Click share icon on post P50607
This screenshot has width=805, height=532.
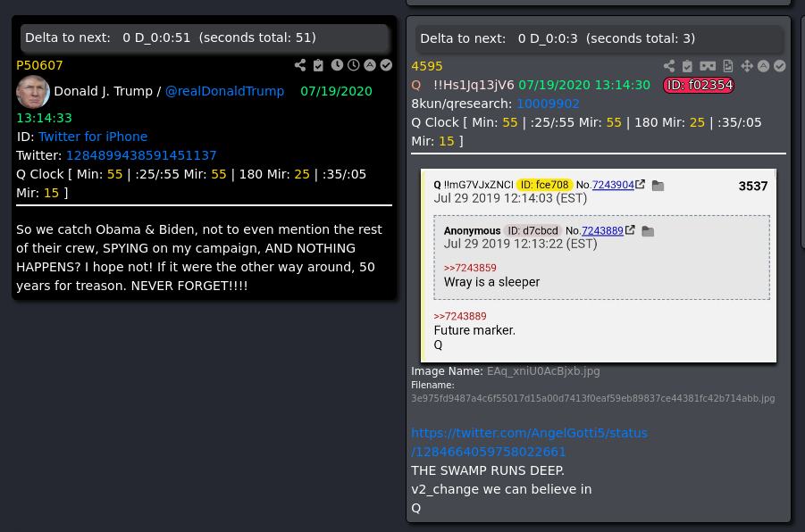300,65
